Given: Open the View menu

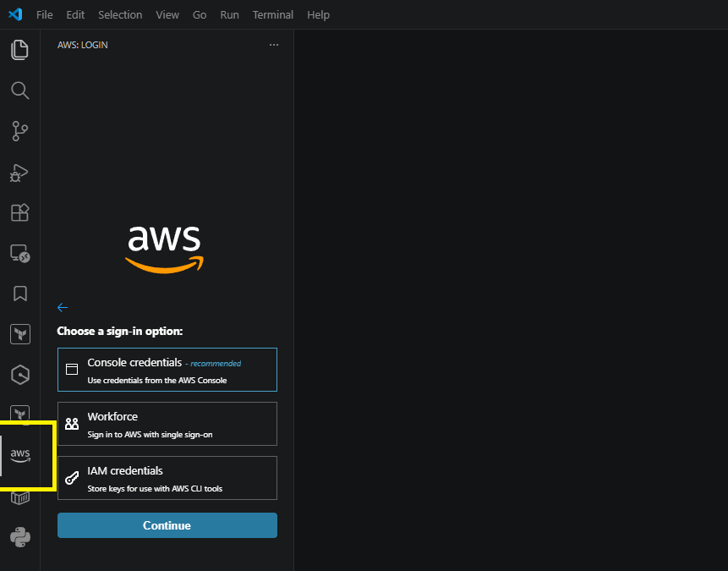Looking at the screenshot, I should tap(167, 15).
